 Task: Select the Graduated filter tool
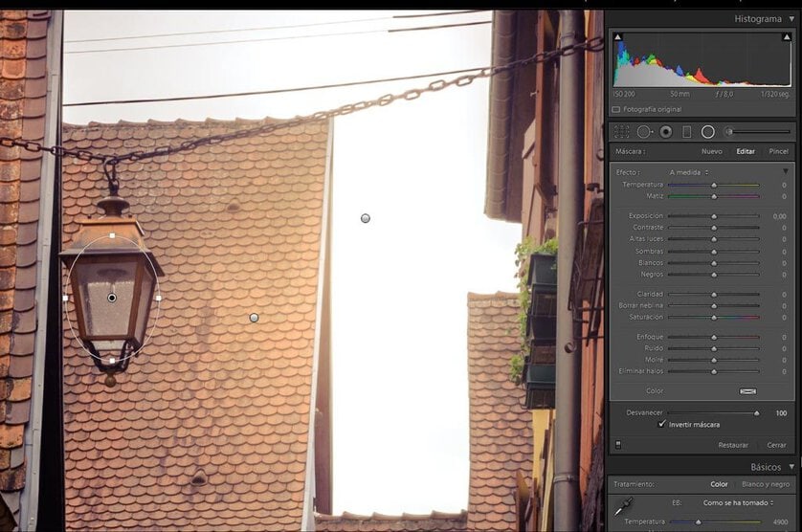(687, 132)
